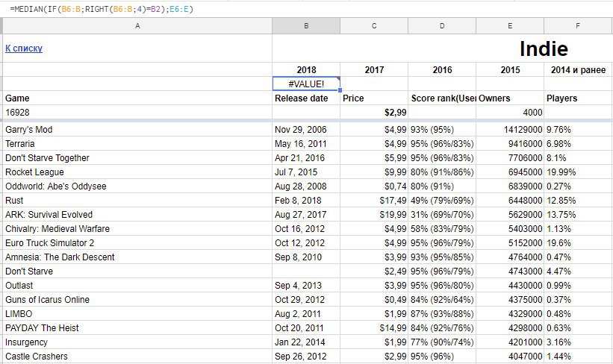Screen dimensions: 613x364
Task: Select empty release date for Don't Starve
Action: pos(306,271)
